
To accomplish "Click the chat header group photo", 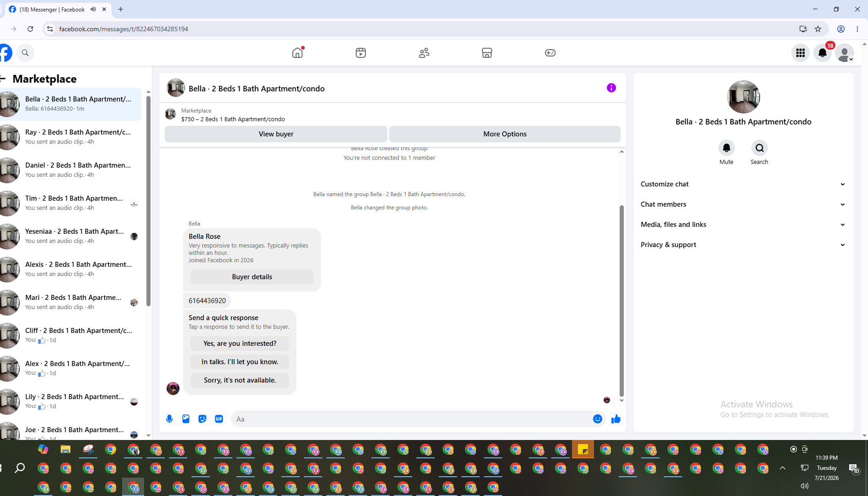I will [x=176, y=88].
